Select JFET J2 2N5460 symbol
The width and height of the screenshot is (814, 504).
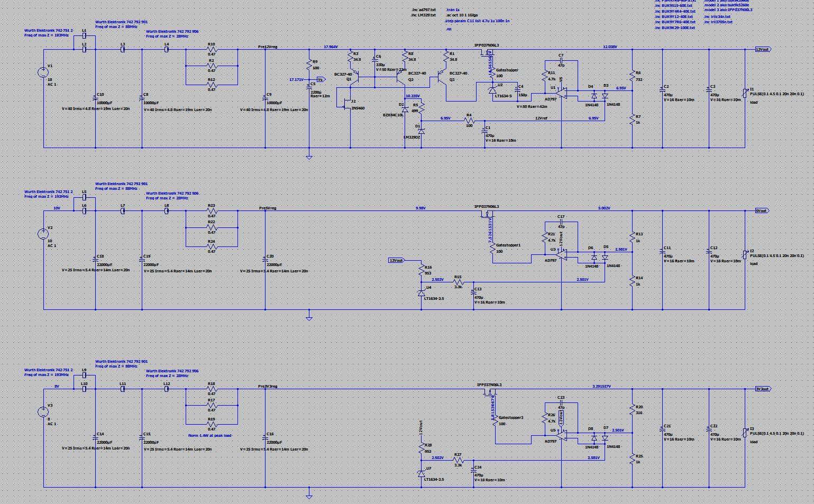(347, 104)
